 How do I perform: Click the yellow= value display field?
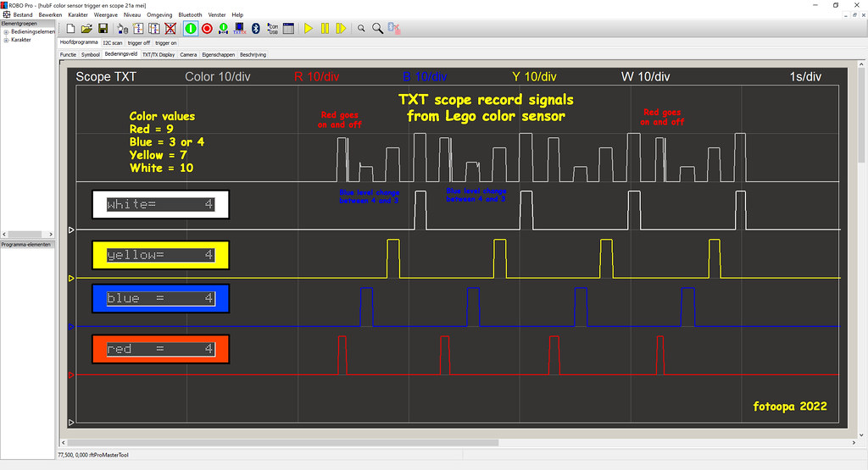tap(160, 255)
